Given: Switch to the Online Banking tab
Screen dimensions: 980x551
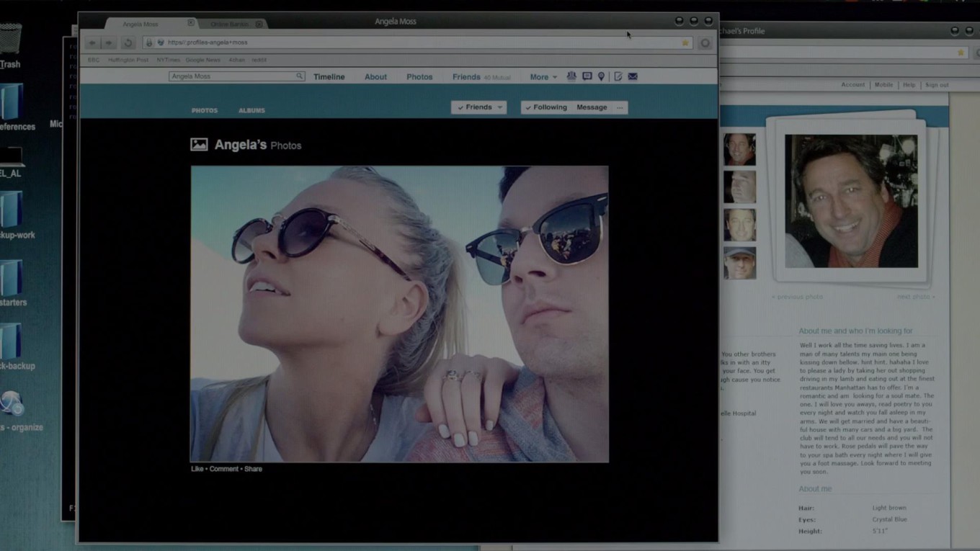Looking at the screenshot, I should [231, 24].
